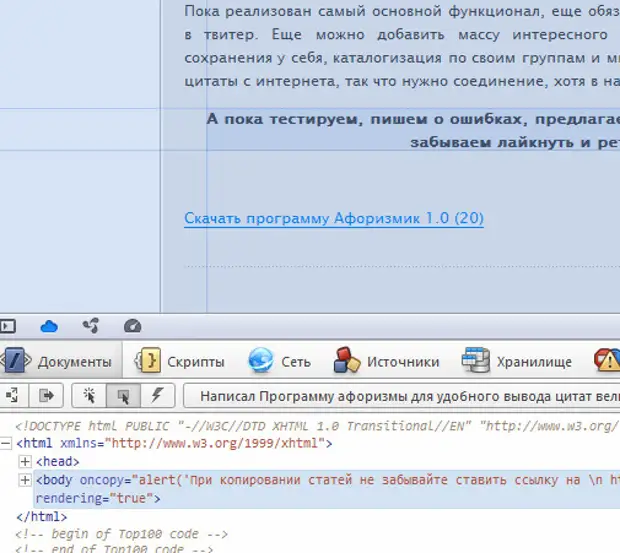The width and height of the screenshot is (620, 553).
Task: Click the Opera Turbo speedometer icon
Action: coord(132,326)
